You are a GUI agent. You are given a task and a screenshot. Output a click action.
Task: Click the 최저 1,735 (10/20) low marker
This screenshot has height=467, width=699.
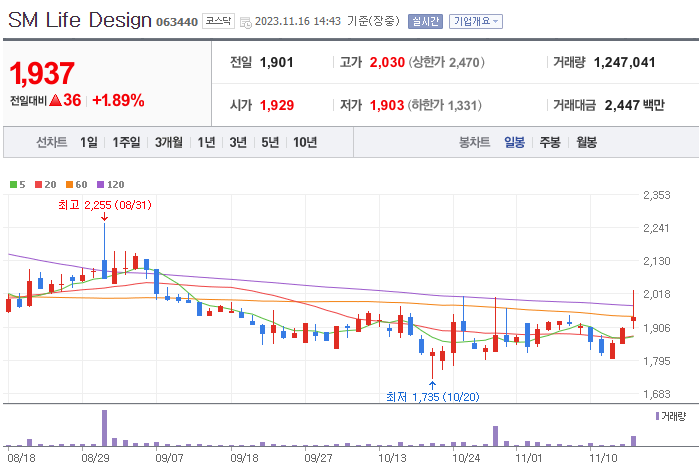pos(432,397)
